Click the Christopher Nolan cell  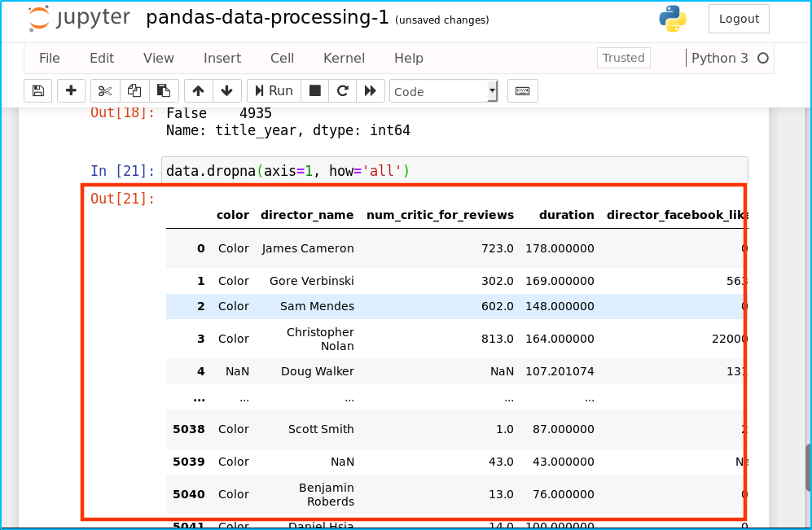click(321, 339)
